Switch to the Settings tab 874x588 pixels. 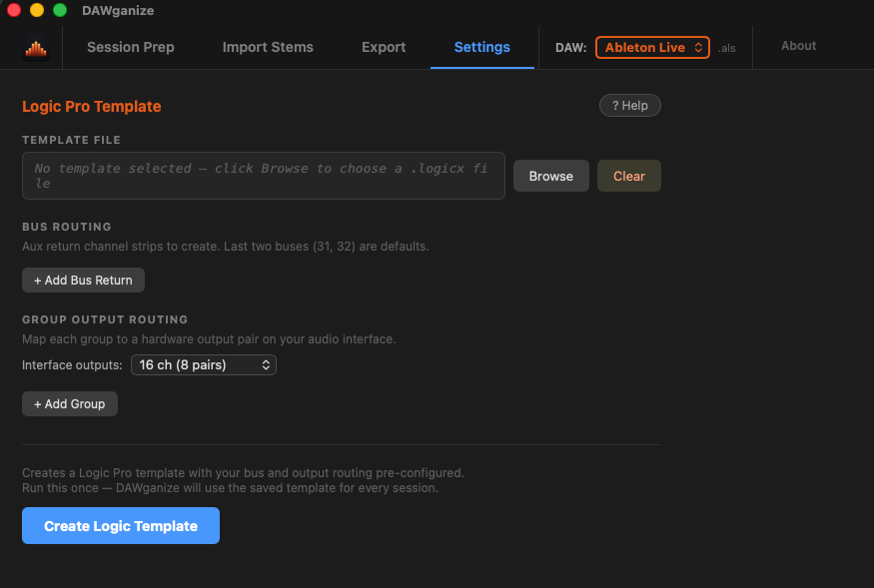click(x=481, y=47)
